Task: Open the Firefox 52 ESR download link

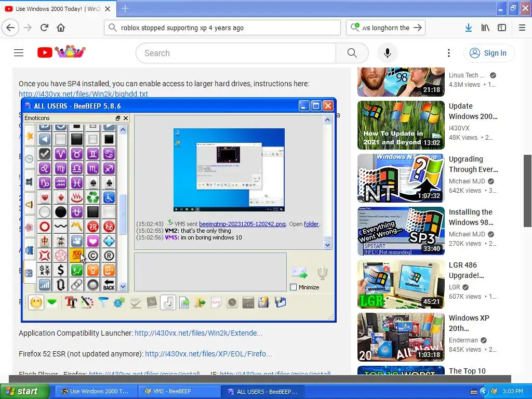Action: (208, 354)
